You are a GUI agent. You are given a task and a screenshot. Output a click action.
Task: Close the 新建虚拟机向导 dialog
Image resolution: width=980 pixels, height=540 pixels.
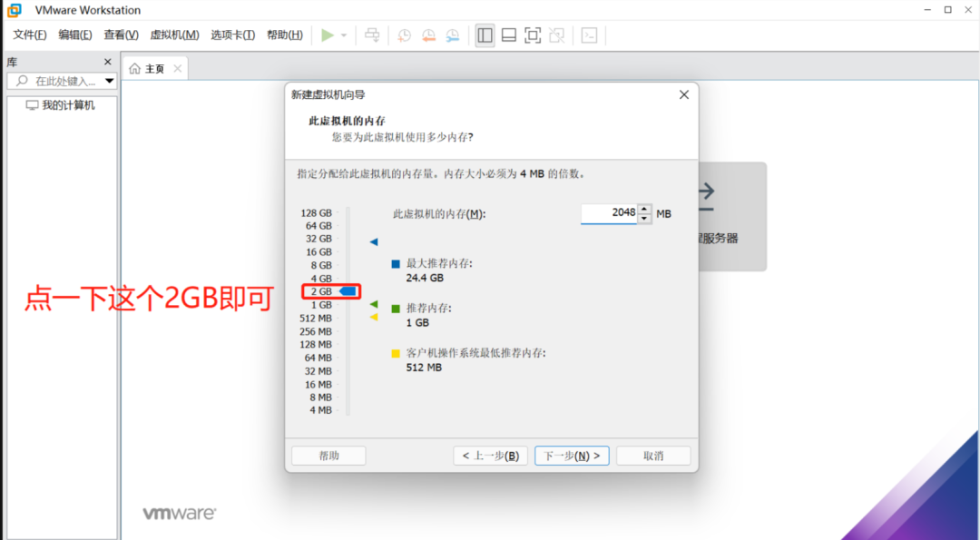pyautogui.click(x=684, y=94)
